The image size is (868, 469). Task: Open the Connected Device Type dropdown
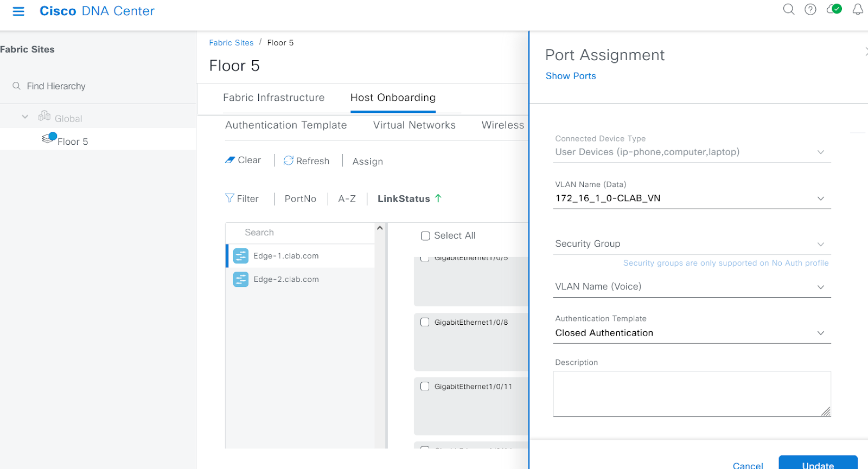[692, 152]
